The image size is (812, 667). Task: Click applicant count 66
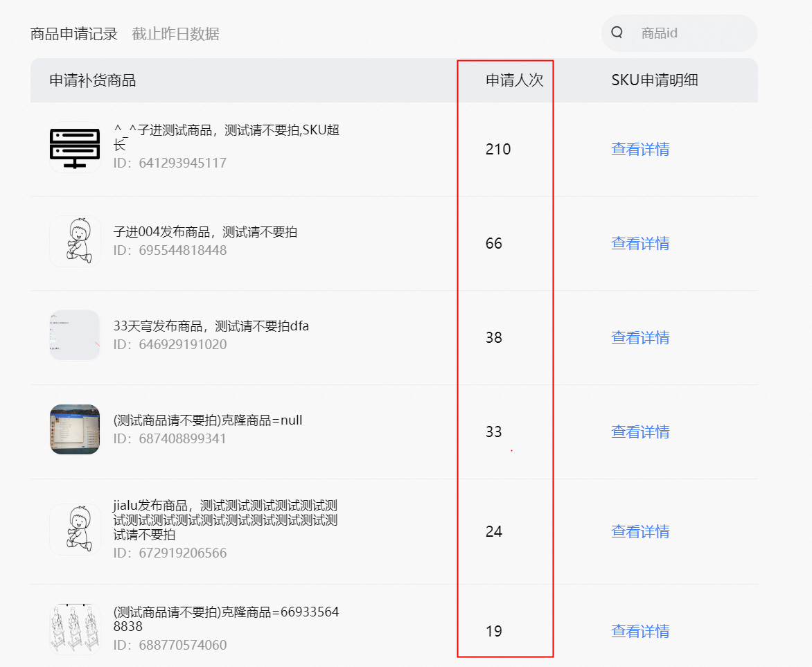493,243
